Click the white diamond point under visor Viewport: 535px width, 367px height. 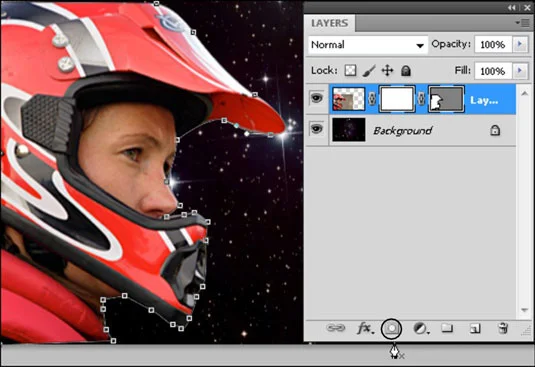pos(247,134)
